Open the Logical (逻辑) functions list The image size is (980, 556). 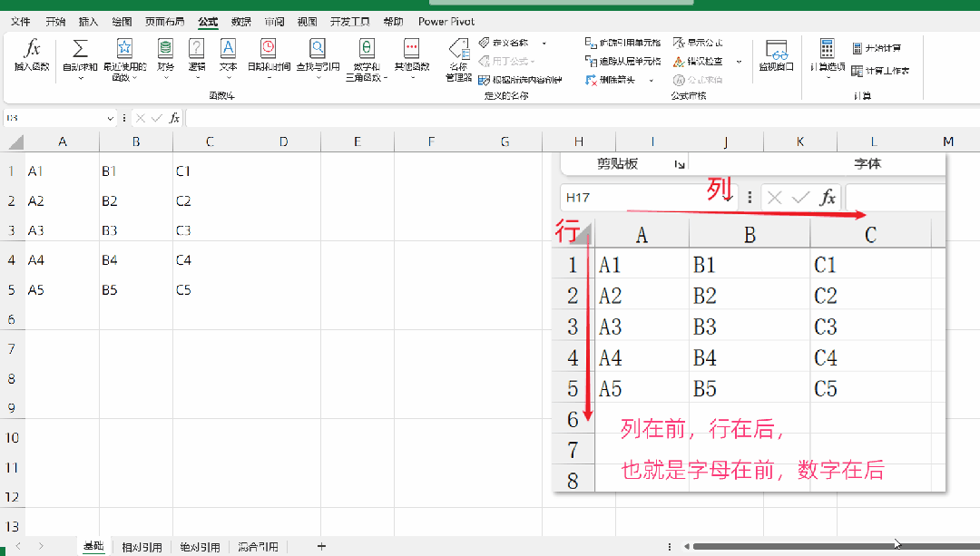tap(196, 59)
